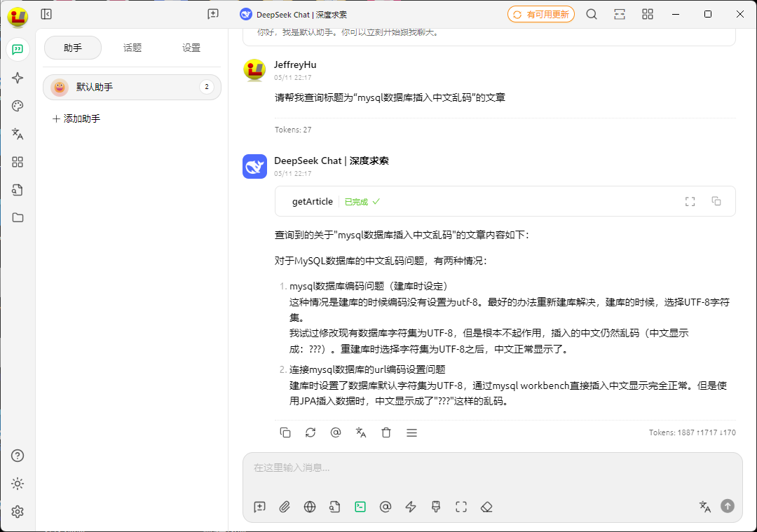This screenshot has height=532, width=757.
Task: Click the search icon in title bar
Action: [592, 15]
